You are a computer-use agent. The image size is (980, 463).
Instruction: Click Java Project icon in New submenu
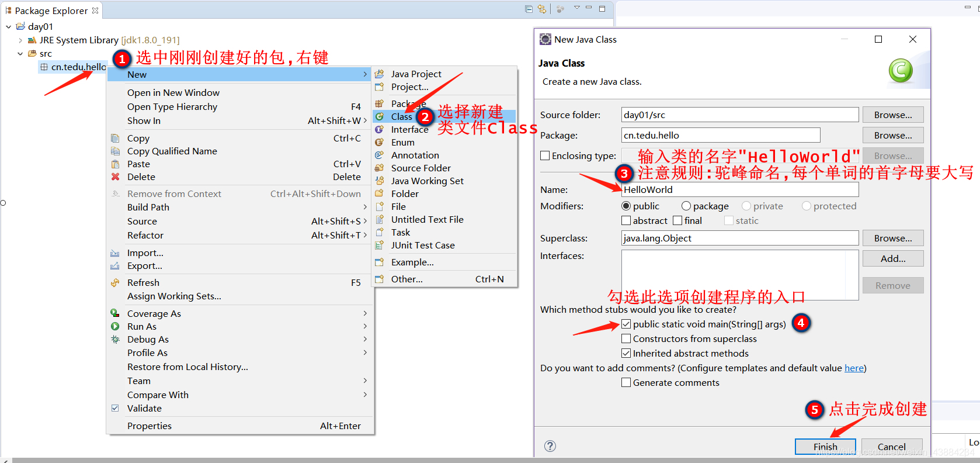(380, 74)
